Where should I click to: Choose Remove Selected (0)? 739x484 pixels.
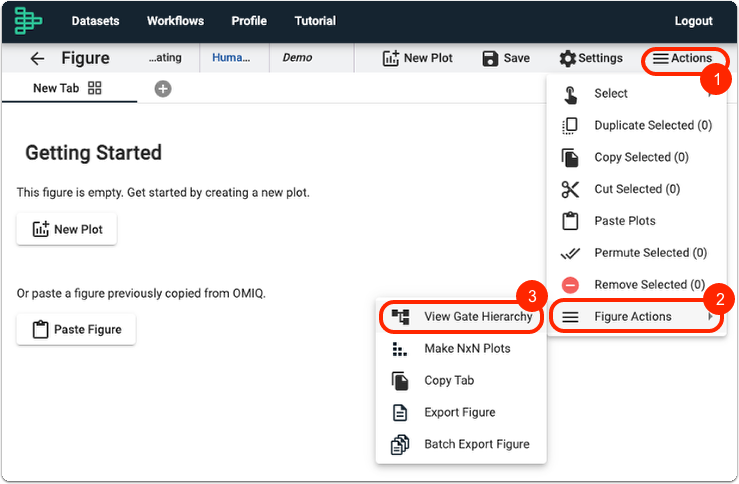click(649, 285)
